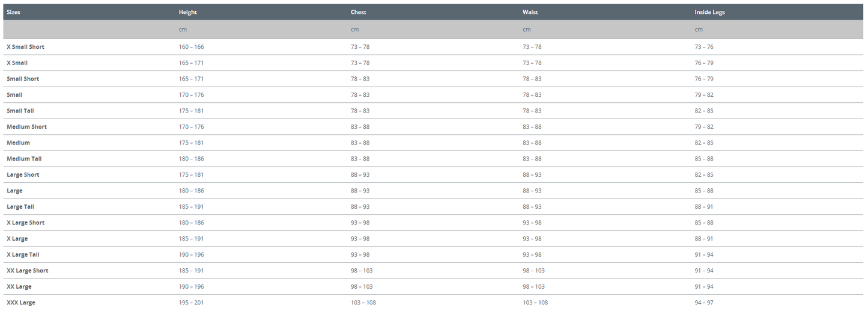
Task: Click the cm unit under Inside Legs
Action: pyautogui.click(x=698, y=29)
